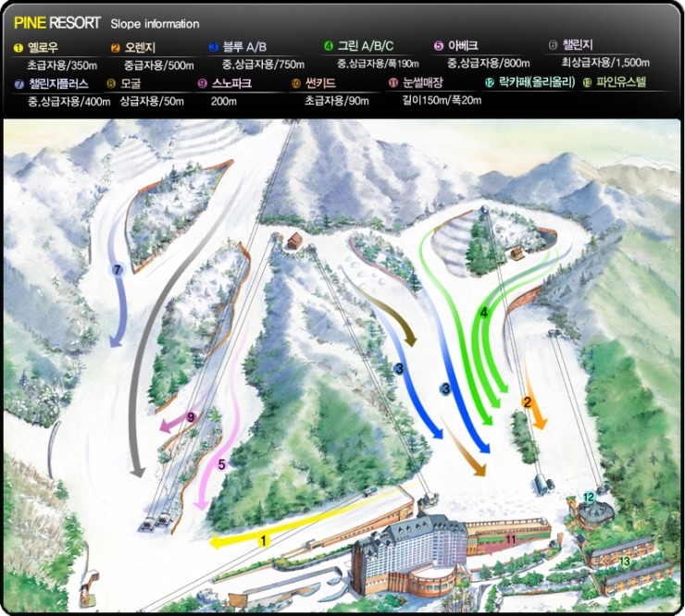
Task: Click the '중,상급자용/800m' description
Action: click(x=489, y=63)
